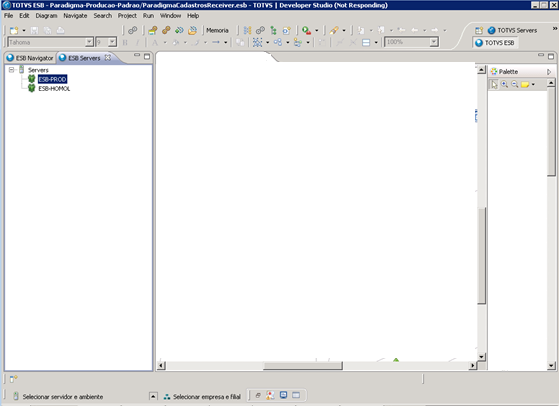The height and width of the screenshot is (406, 559).
Task: Click the Palette yellow note tool
Action: pos(525,84)
